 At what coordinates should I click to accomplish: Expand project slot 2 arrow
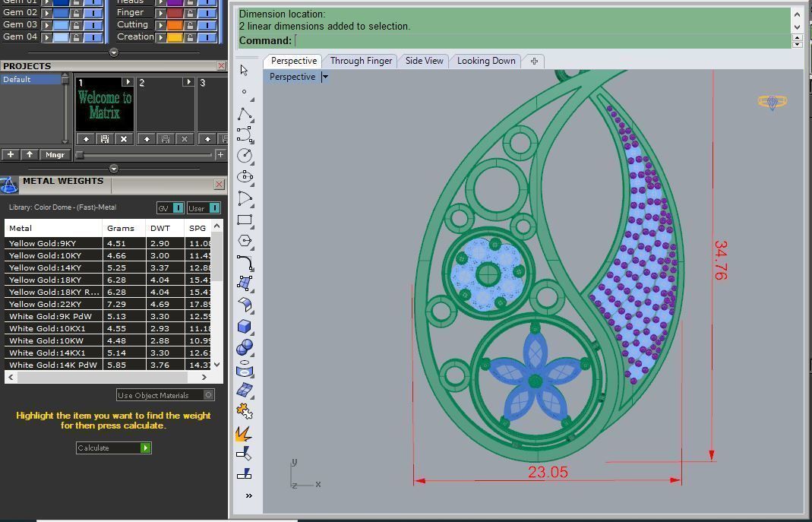point(188,82)
